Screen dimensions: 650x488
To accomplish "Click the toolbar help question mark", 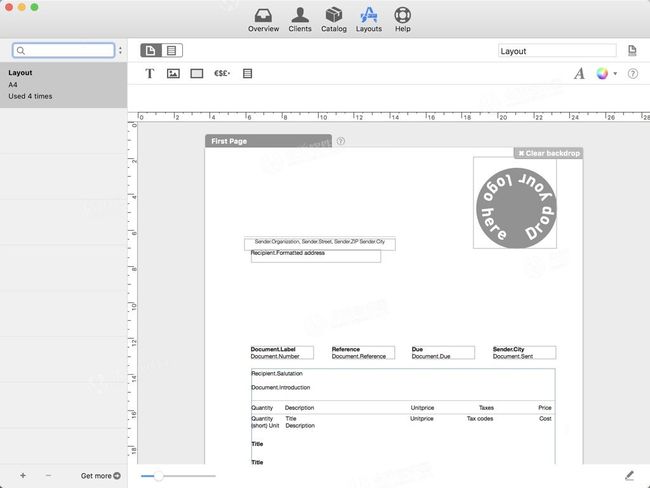I will 633,74.
